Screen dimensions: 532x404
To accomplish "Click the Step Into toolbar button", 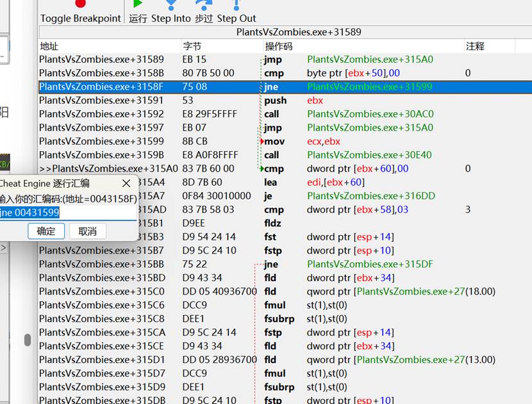I will [171, 12].
